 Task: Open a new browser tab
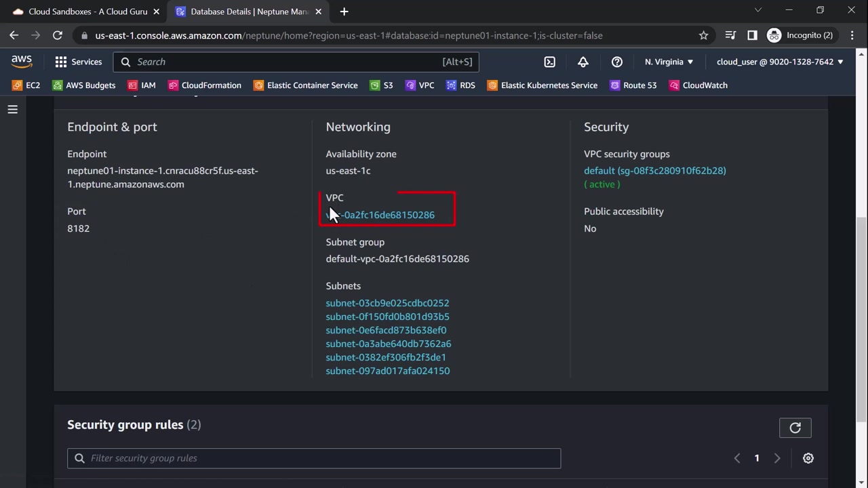coord(344,12)
